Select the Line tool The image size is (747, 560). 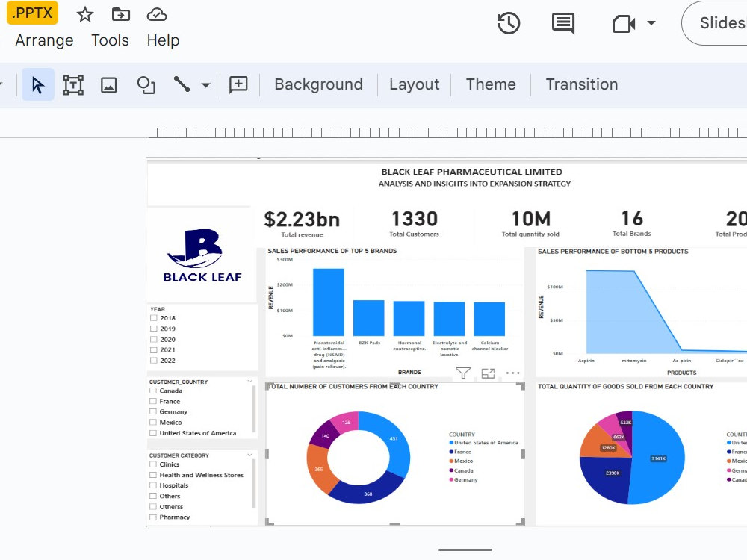[x=182, y=84]
